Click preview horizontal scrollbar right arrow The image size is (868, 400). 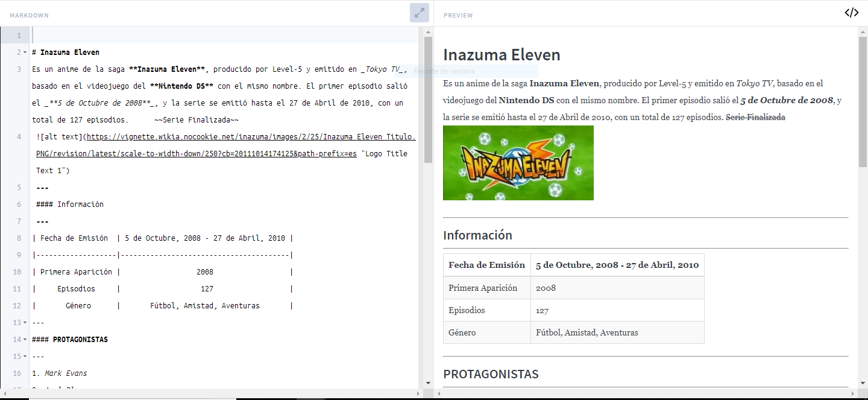coord(854,393)
